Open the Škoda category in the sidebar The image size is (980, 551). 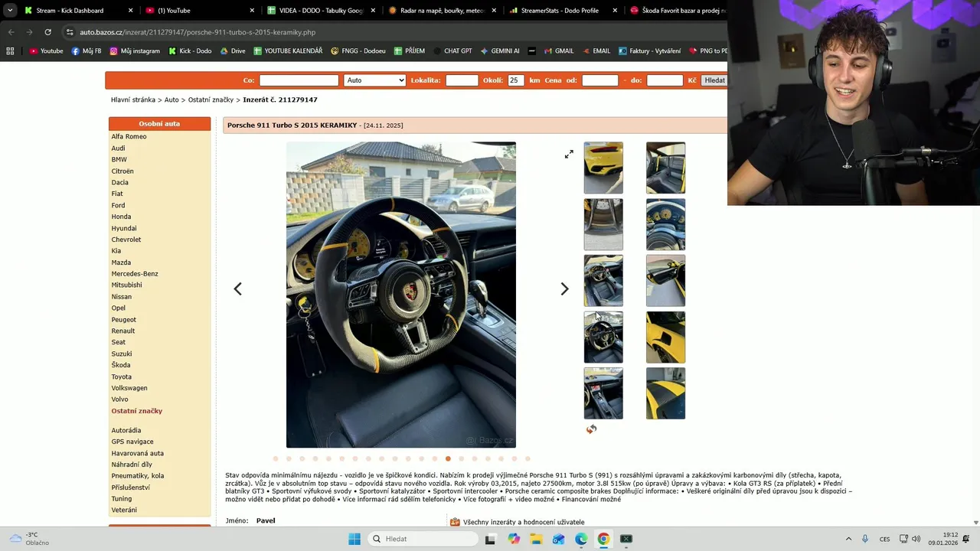pos(121,365)
